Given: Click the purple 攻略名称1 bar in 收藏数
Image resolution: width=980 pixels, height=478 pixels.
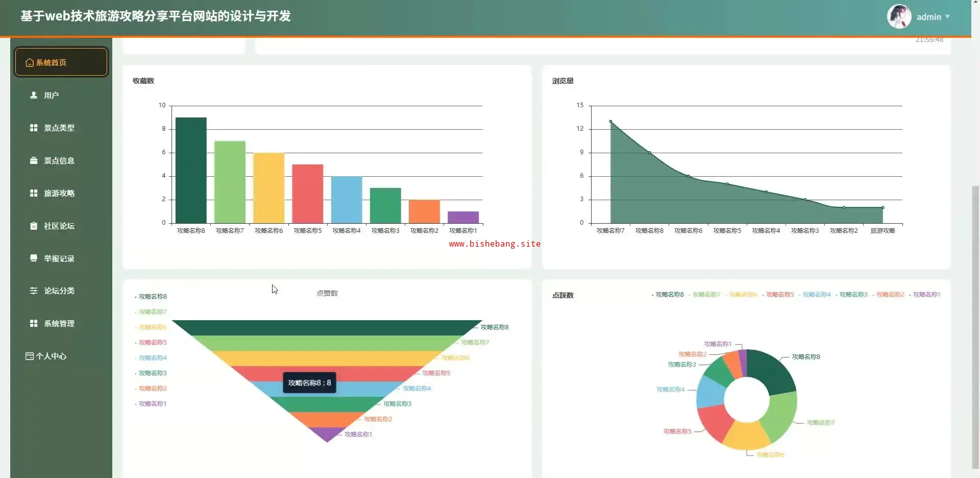Looking at the screenshot, I should point(463,217).
